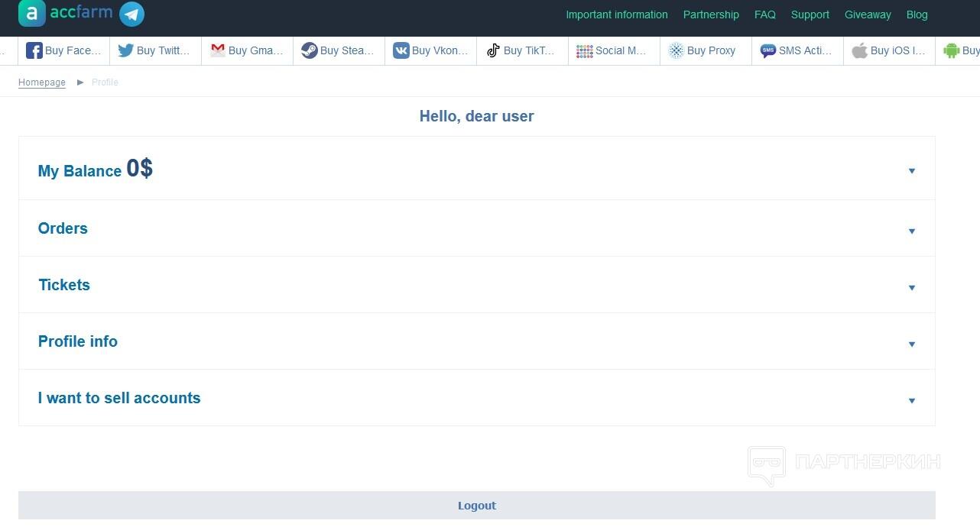This screenshot has height=527, width=980.
Task: Click the Facebook icon in category bar
Action: coord(34,50)
